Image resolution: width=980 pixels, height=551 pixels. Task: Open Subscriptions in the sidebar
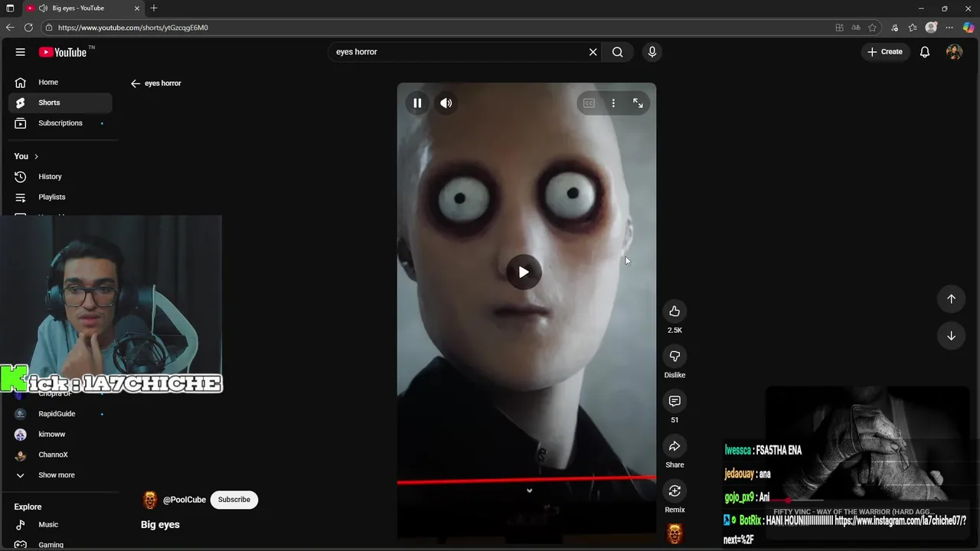[x=60, y=123]
